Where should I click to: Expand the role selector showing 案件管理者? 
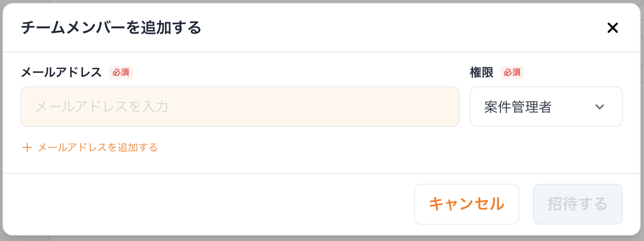tap(546, 107)
